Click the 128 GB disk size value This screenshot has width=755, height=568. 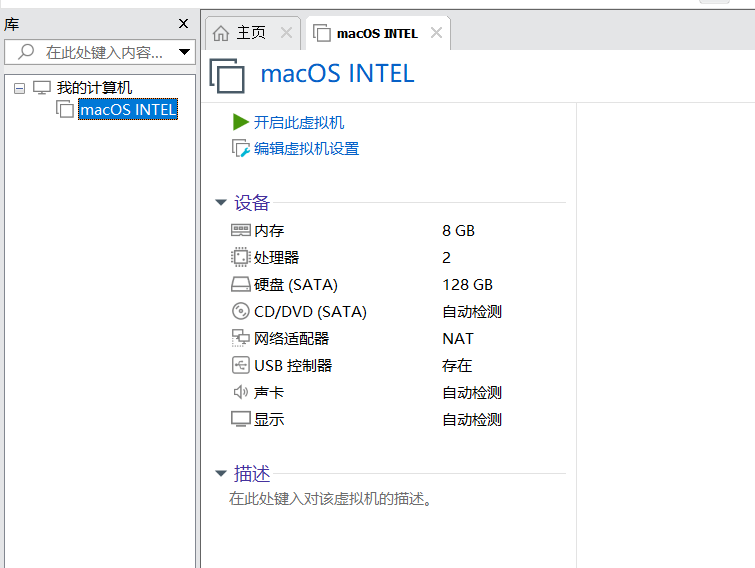pos(468,284)
